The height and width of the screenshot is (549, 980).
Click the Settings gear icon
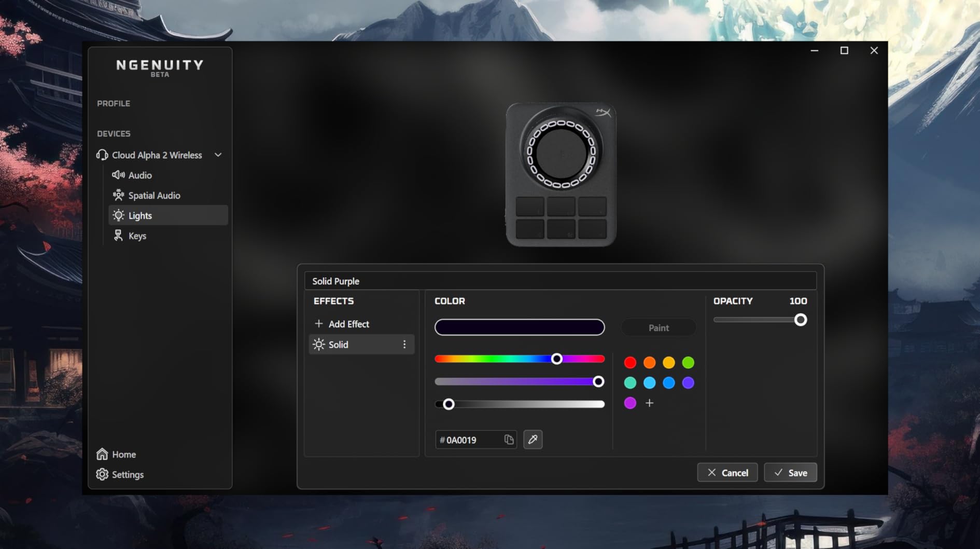[102, 474]
